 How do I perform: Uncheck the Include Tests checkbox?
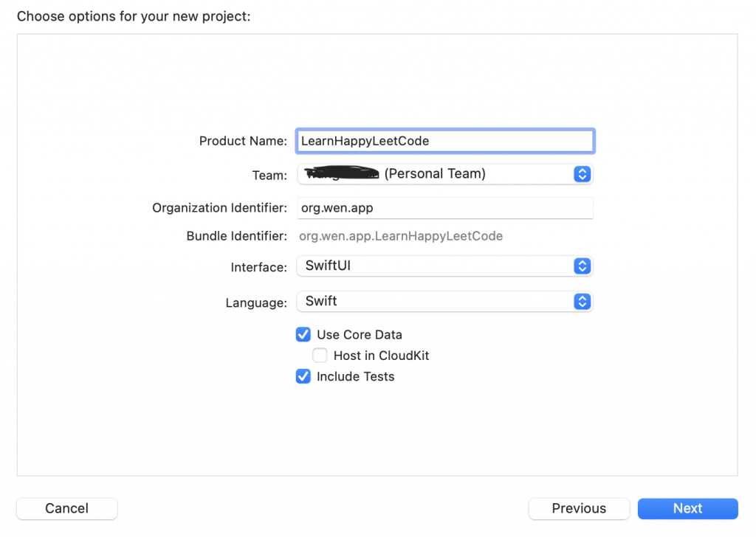coord(303,376)
